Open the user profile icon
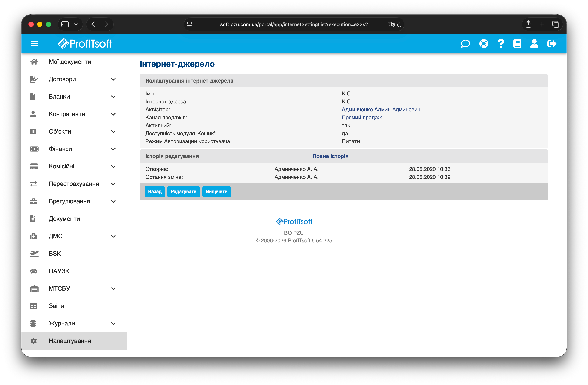Viewport: 588px width, 385px height. [x=534, y=44]
